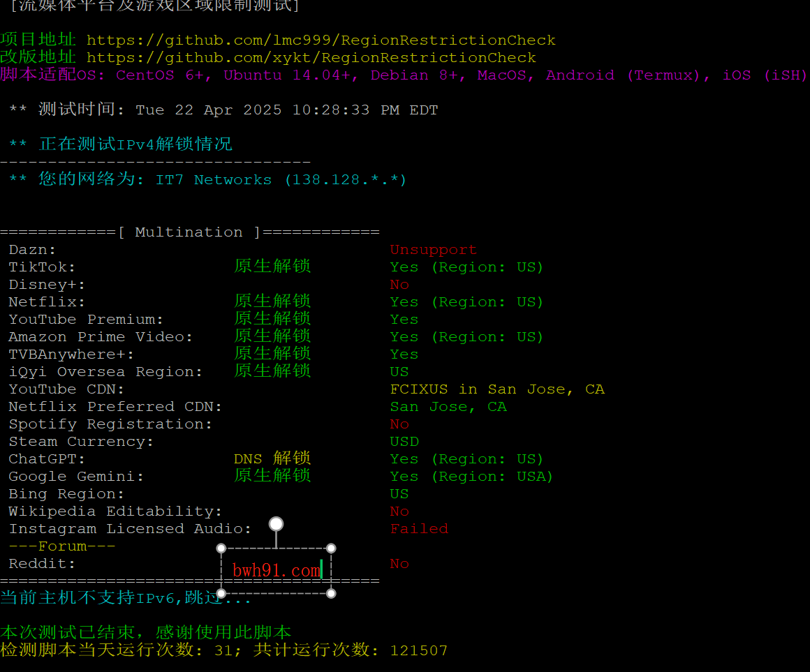Click the test time 'Tue 22 Apr 2025 10:28:33 PM EDT'
The width and height of the screenshot is (810, 672).
287,110
